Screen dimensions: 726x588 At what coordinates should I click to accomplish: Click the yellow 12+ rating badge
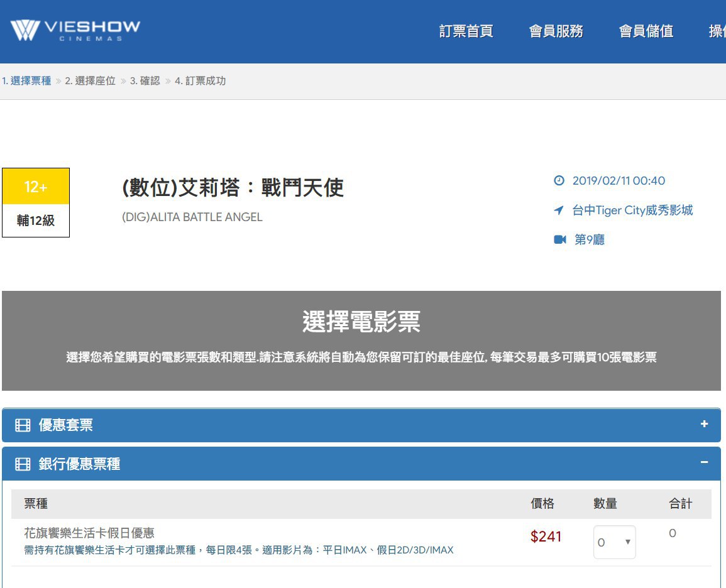click(36, 187)
